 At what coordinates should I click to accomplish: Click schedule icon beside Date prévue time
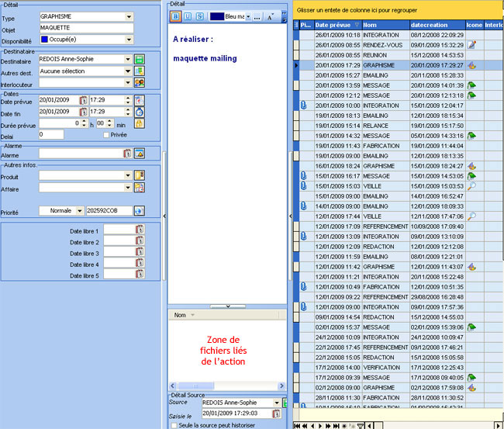point(139,100)
